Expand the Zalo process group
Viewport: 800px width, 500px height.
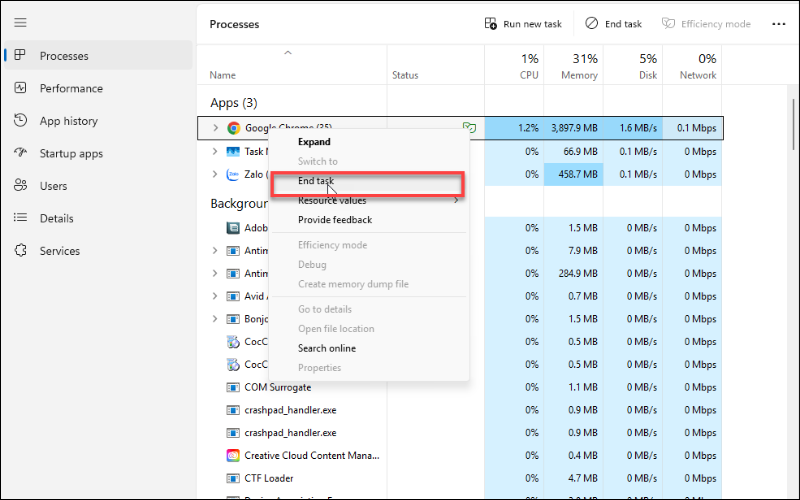tap(215, 174)
